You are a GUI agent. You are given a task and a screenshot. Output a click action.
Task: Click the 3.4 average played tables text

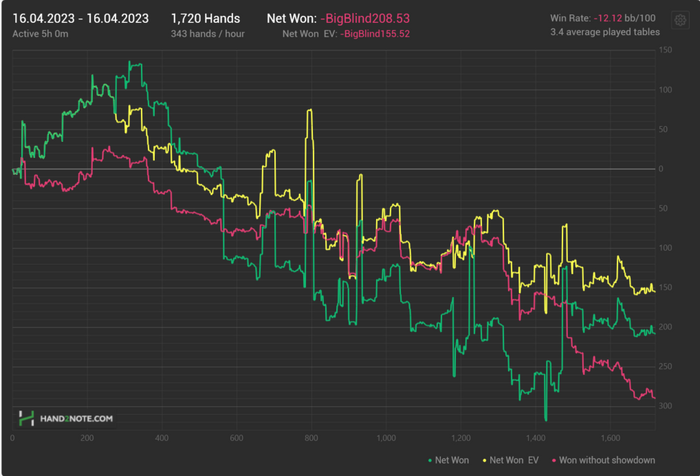coord(605,32)
